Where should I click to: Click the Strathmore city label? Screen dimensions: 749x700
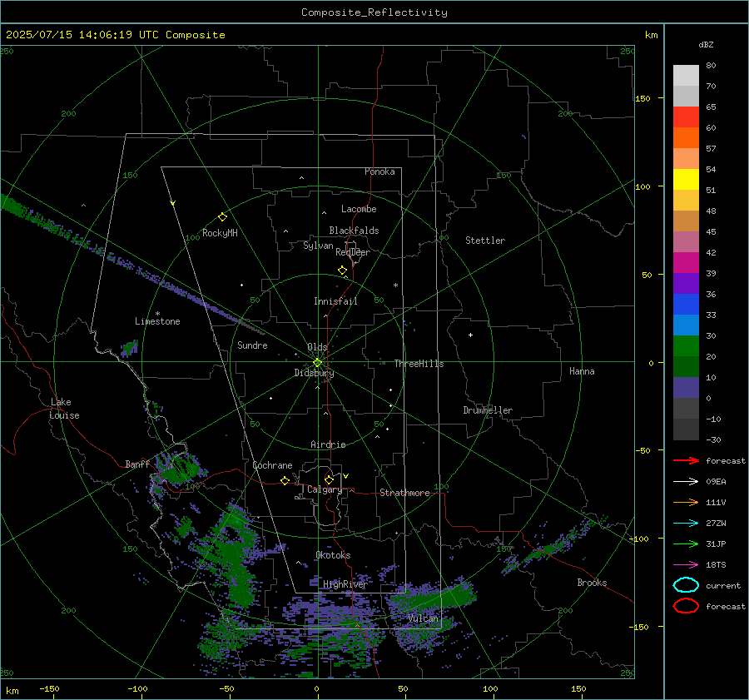[404, 493]
